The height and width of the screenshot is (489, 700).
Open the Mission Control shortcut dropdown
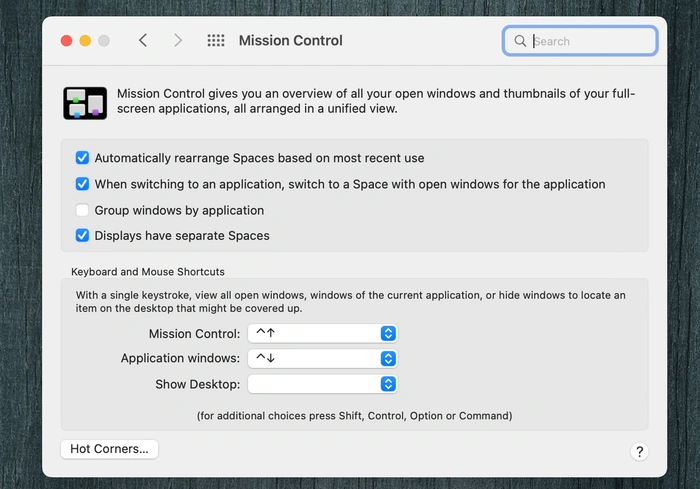pos(322,333)
